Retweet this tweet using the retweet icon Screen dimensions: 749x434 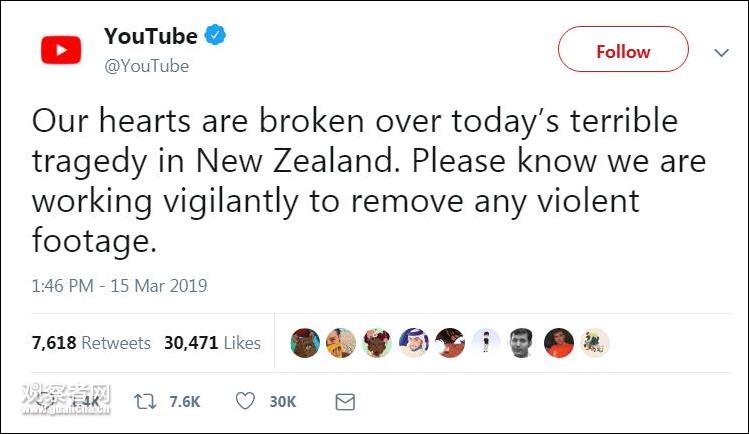coord(147,401)
